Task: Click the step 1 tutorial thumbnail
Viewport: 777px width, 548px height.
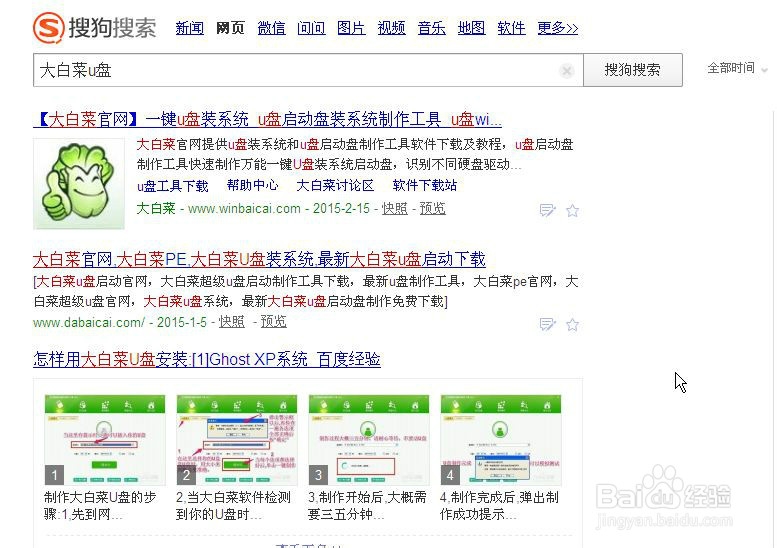Action: (x=105, y=440)
